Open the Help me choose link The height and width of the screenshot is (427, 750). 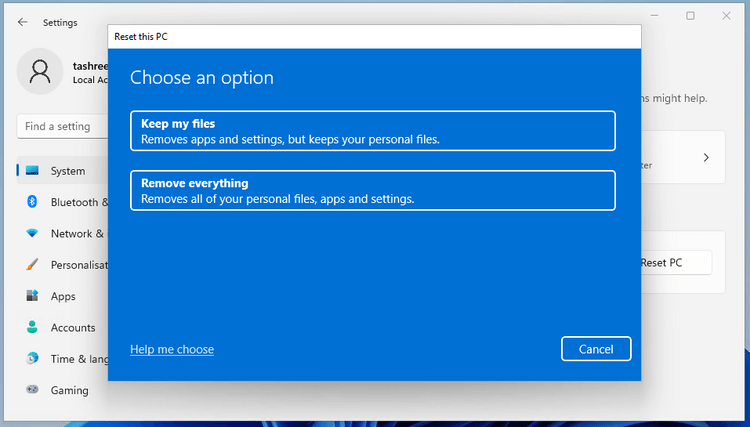pos(172,349)
